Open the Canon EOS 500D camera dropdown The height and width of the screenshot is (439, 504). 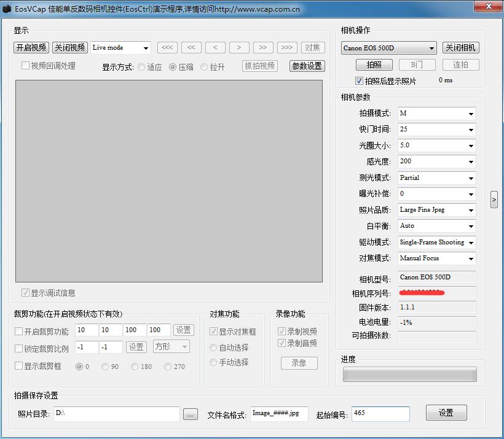tap(388, 47)
